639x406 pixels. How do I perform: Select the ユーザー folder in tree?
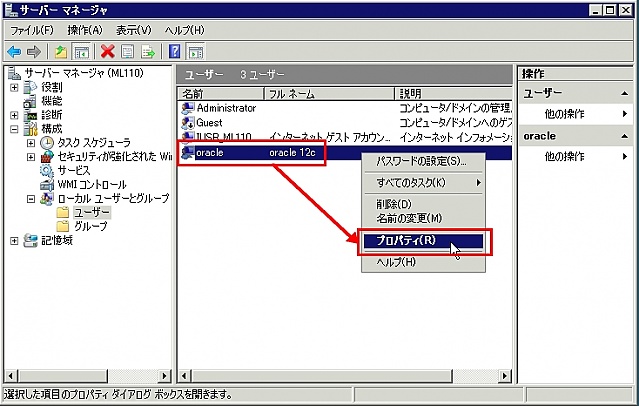[x=92, y=212]
